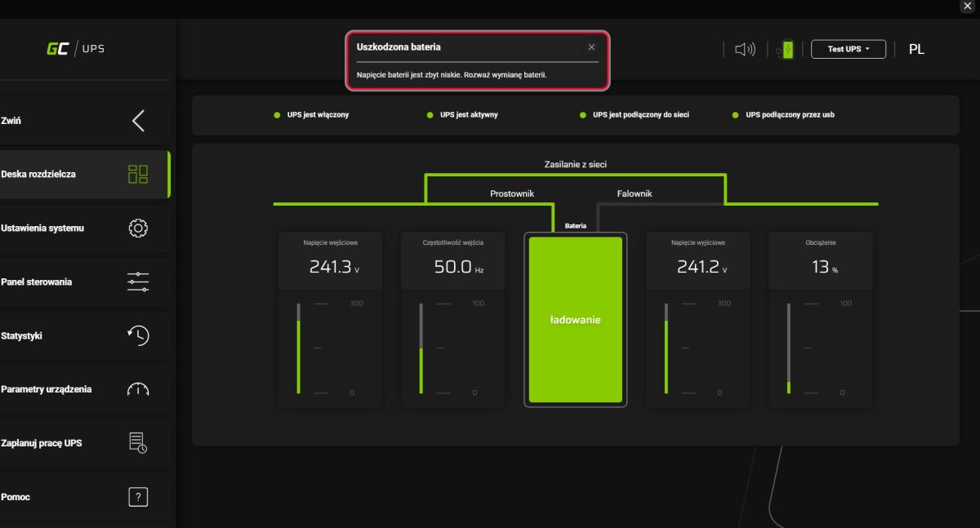Click the Pomoc question mark icon
This screenshot has width=980, height=528.
coord(138,497)
